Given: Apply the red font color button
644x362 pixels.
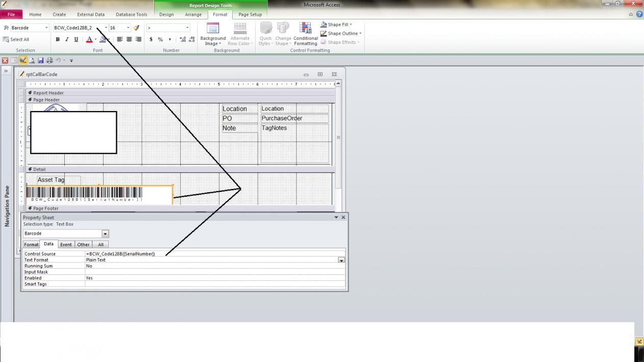Looking at the screenshot, I should [x=89, y=39].
